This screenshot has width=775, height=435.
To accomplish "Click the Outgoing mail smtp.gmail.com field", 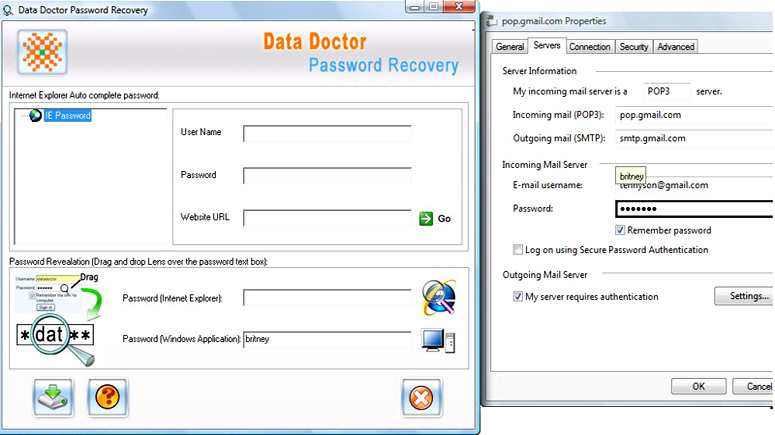I will click(694, 138).
